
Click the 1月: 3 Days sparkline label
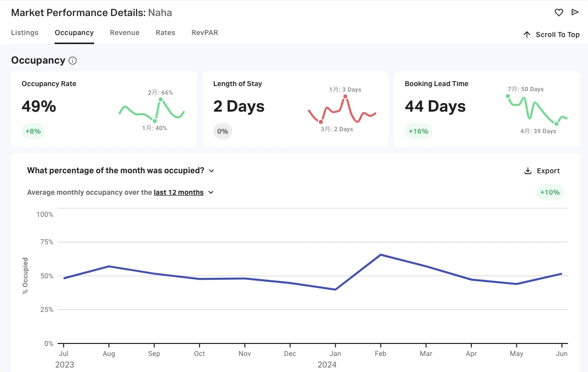(x=345, y=90)
